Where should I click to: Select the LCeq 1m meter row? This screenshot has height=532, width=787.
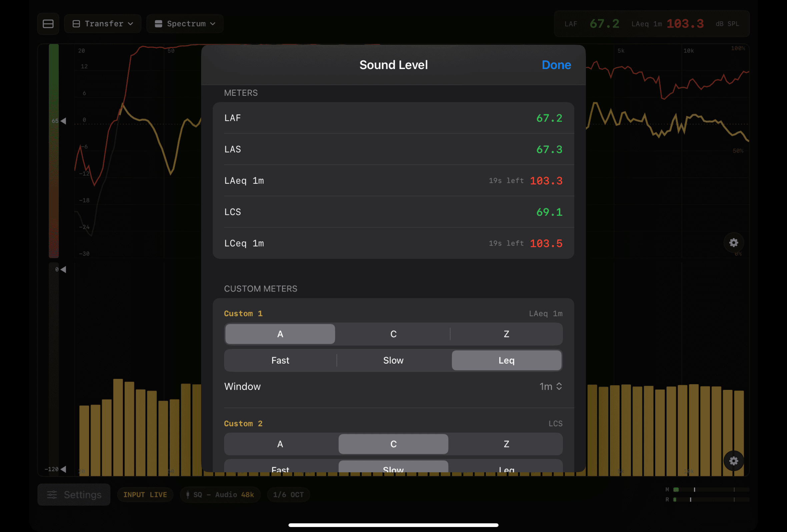pos(393,243)
